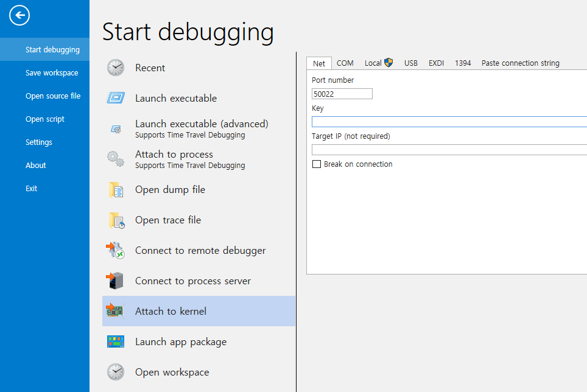The height and width of the screenshot is (392, 587).
Task: Click the Port number label text
Action: 333,80
